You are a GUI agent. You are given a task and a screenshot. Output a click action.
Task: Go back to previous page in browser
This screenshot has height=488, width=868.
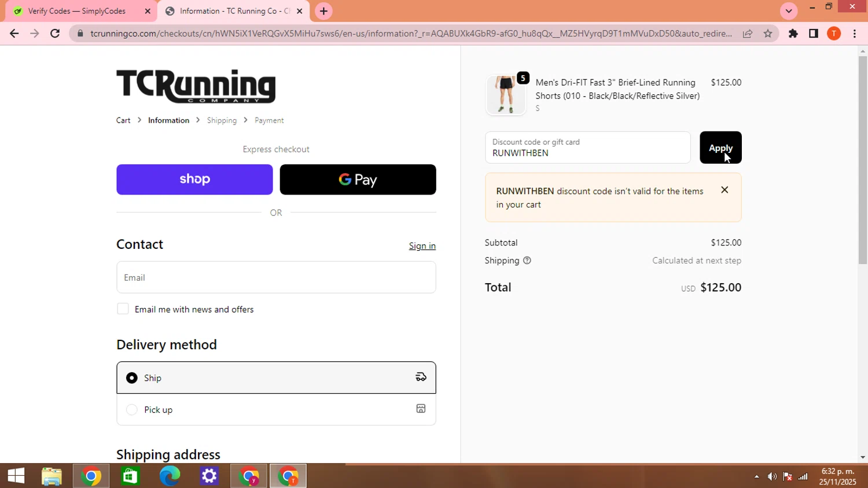tap(14, 34)
